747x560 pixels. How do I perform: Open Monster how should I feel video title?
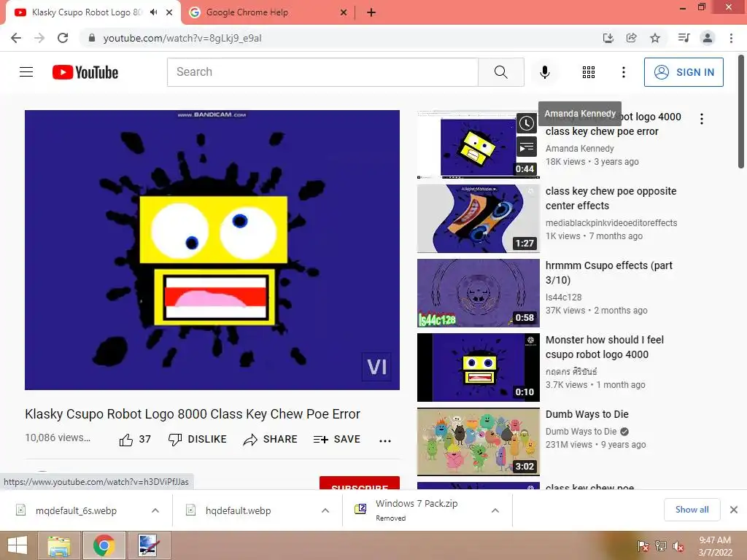click(605, 346)
